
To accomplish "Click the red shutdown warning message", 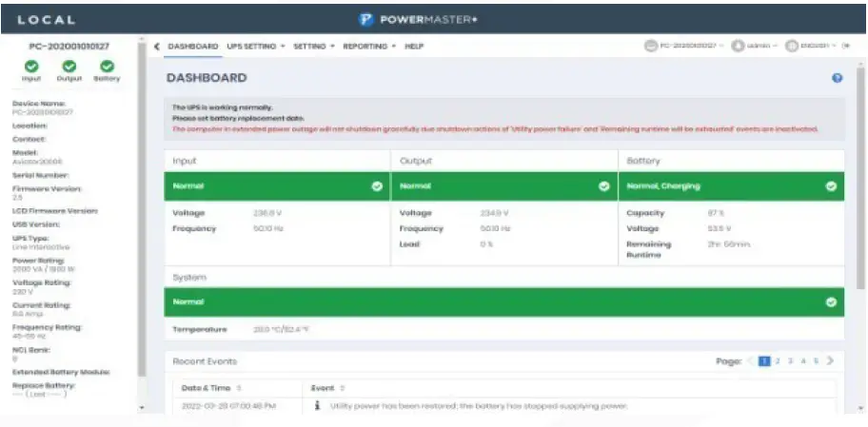I will [496, 129].
